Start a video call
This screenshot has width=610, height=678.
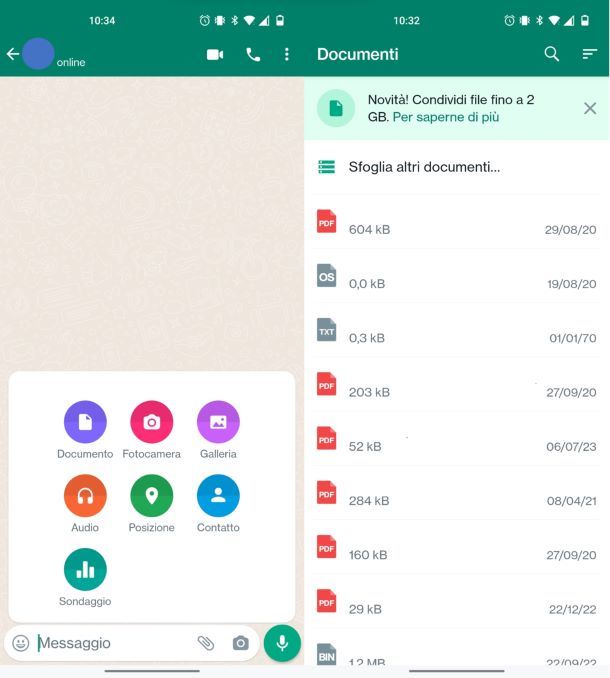pos(215,54)
